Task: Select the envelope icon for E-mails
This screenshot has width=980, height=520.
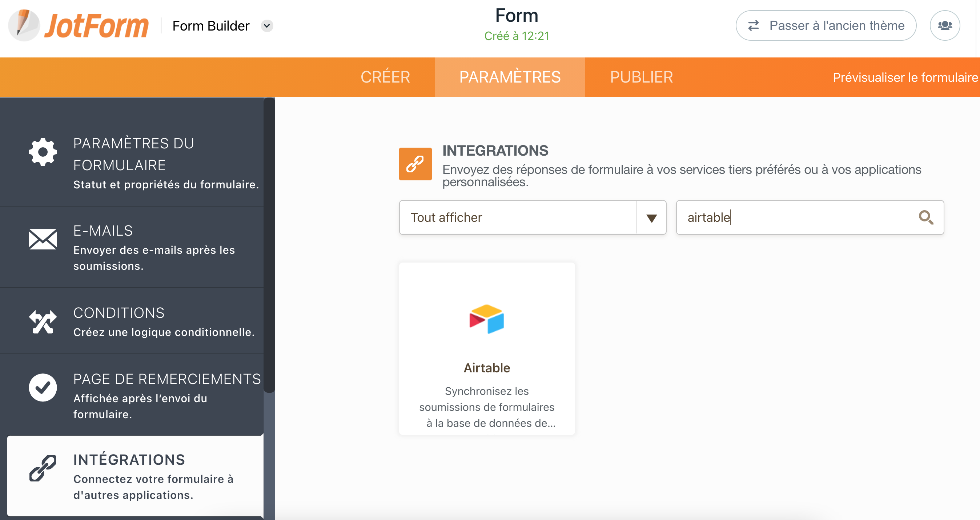Action: (x=42, y=239)
